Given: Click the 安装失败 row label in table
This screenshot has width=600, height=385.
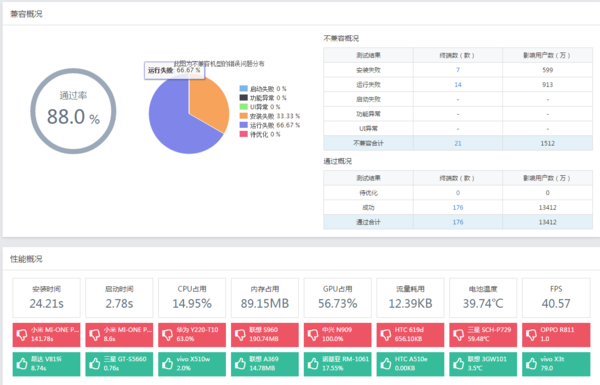Looking at the screenshot, I should tap(368, 70).
